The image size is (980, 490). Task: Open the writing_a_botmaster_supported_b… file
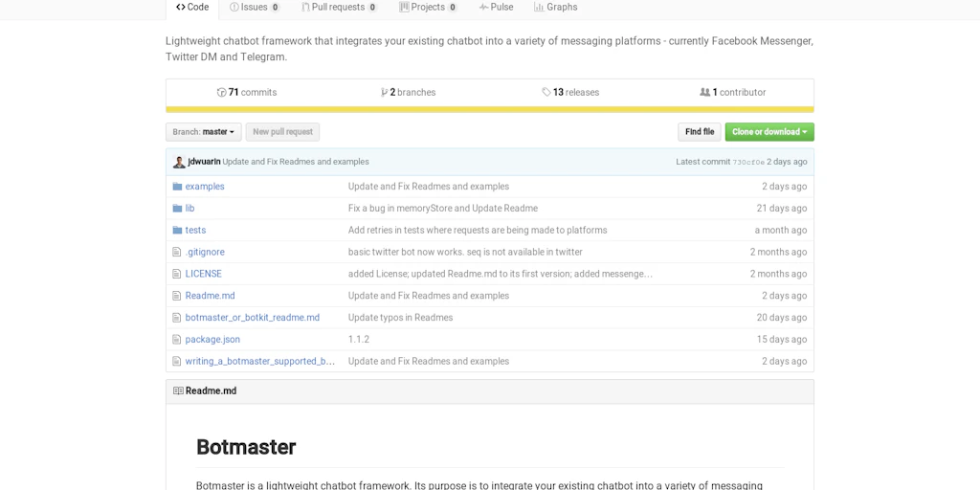[x=260, y=361]
